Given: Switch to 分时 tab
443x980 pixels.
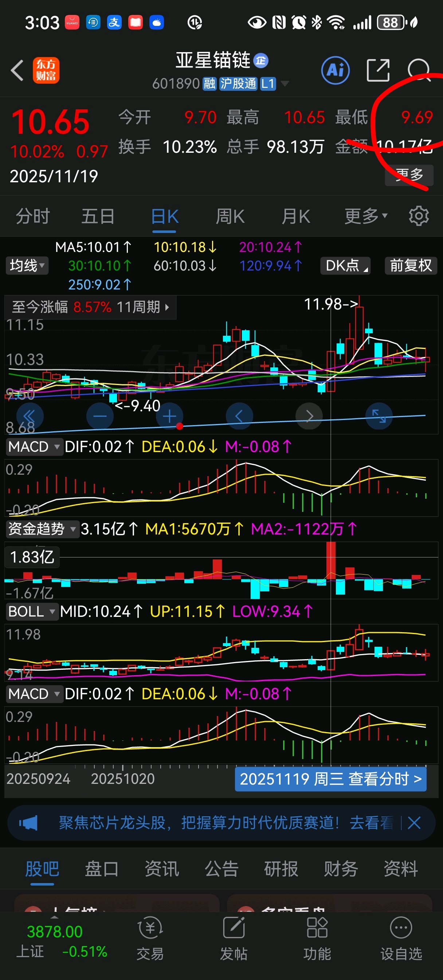Looking at the screenshot, I should (x=33, y=216).
